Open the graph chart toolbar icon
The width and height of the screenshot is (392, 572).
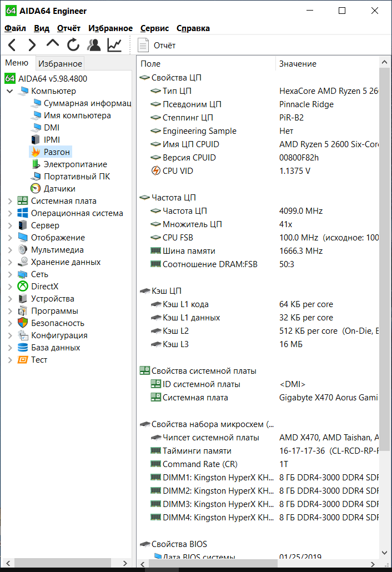[115, 45]
